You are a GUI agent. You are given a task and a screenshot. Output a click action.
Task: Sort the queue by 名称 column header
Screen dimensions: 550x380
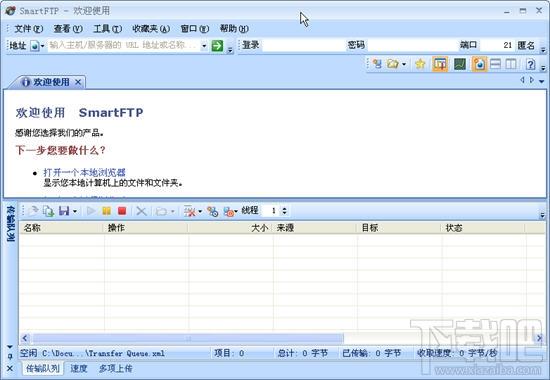pos(62,228)
